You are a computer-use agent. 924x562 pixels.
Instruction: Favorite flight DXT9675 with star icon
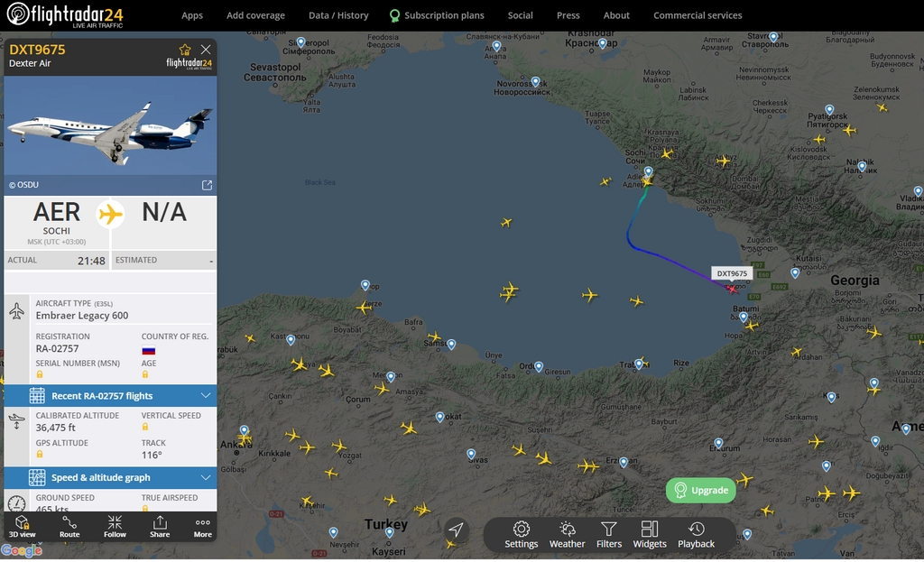coord(185,50)
